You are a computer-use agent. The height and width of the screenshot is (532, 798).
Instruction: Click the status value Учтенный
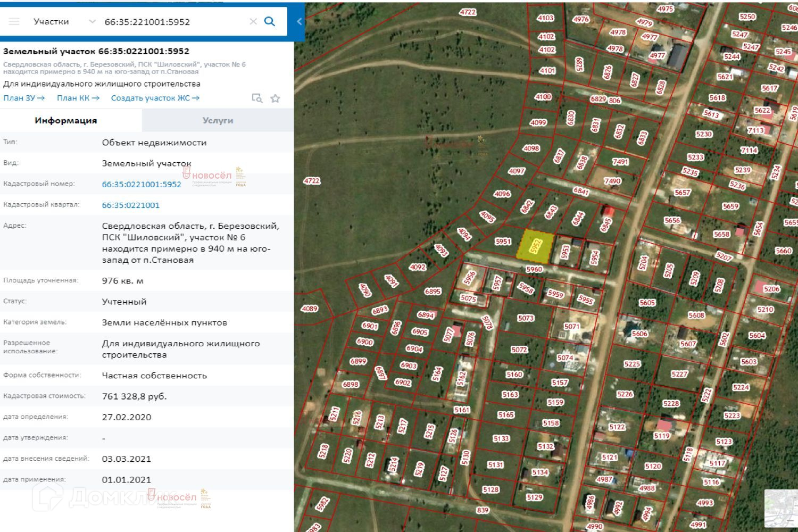pos(124,302)
